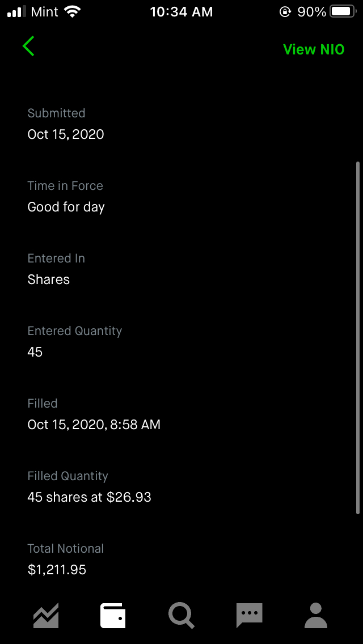
Task: Select the Entered In Shares value
Action: pyautogui.click(x=49, y=279)
